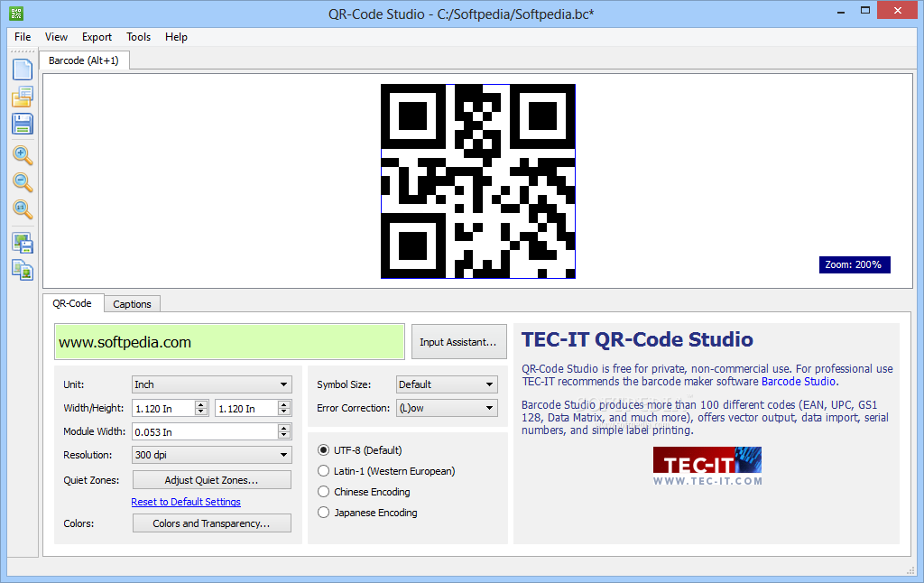This screenshot has height=583, width=924.
Task: Click the Zoom: 200% indicator
Action: (854, 264)
